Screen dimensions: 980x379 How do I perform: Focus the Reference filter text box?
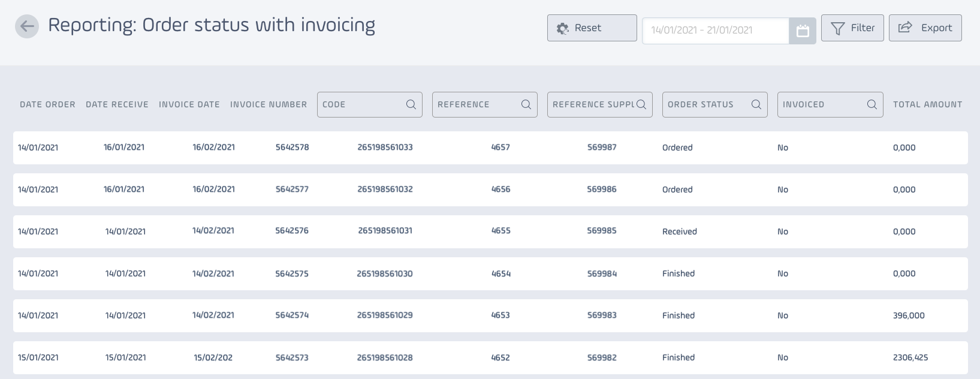[x=485, y=104]
